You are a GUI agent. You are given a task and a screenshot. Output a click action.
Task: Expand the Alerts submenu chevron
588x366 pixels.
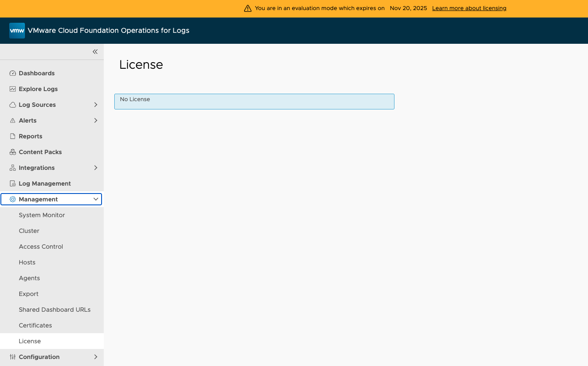(96, 120)
